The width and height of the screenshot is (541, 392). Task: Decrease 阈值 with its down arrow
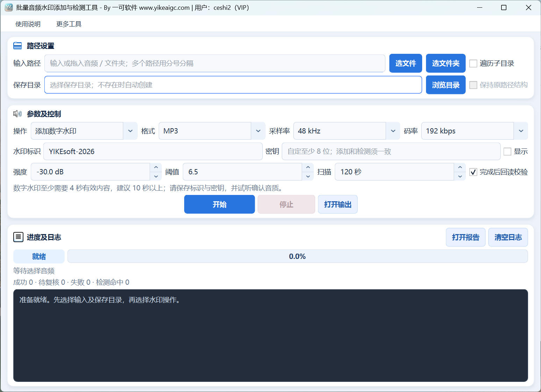click(308, 176)
